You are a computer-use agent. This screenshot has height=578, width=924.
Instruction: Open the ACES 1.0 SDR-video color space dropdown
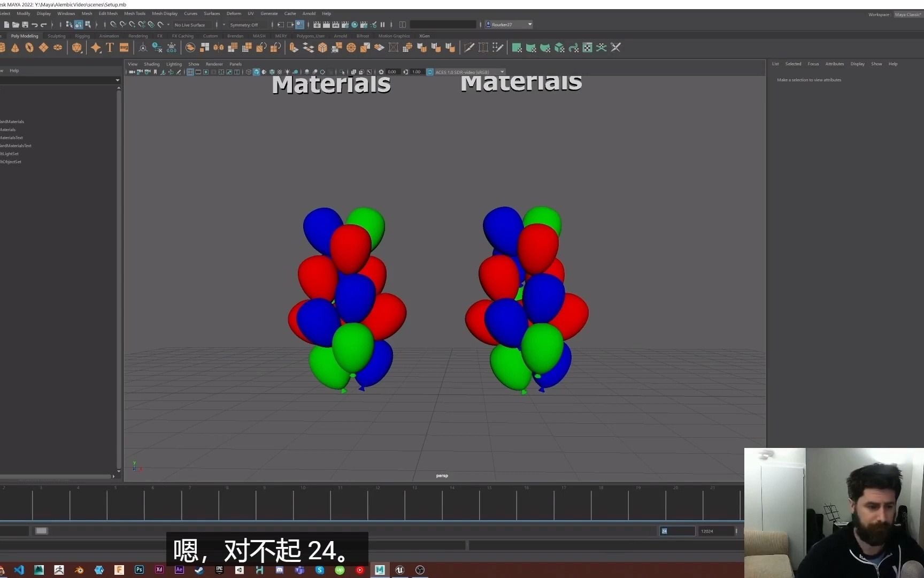pos(468,72)
